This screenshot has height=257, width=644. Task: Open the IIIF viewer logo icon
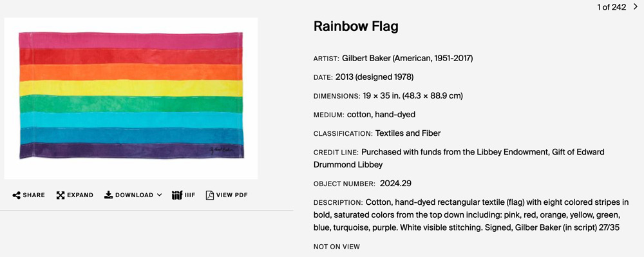click(177, 195)
